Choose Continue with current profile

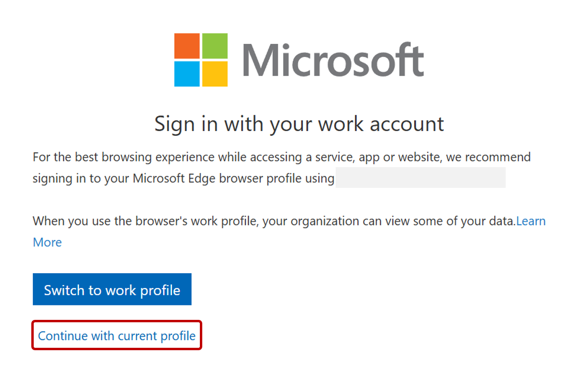(x=117, y=336)
